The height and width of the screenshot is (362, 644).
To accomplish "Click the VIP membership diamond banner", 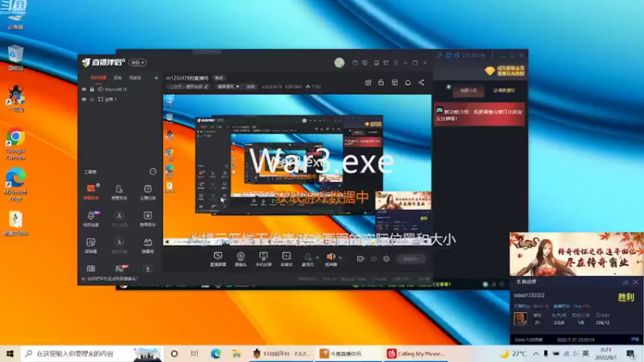I will [505, 71].
